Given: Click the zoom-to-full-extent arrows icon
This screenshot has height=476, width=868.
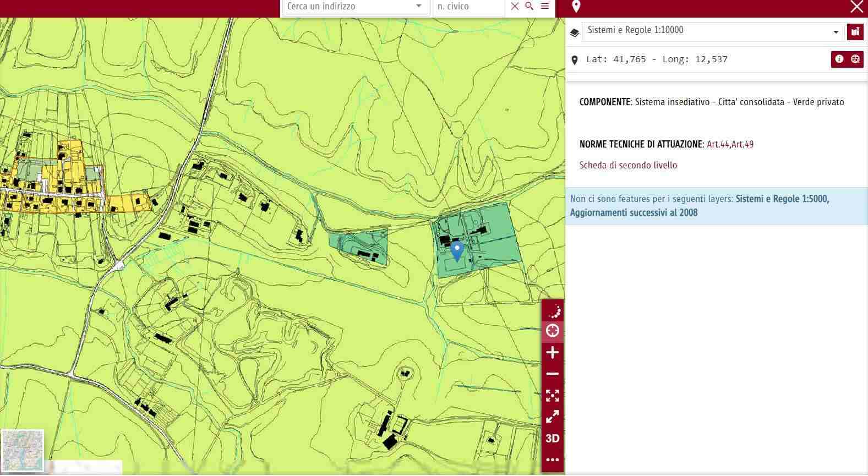Looking at the screenshot, I should coord(553,396).
